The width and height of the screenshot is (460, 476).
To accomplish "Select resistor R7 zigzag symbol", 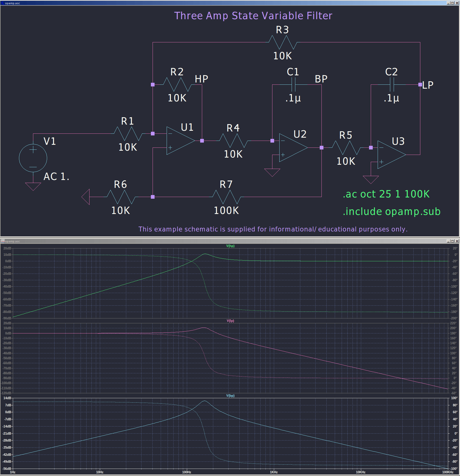I will (x=227, y=197).
